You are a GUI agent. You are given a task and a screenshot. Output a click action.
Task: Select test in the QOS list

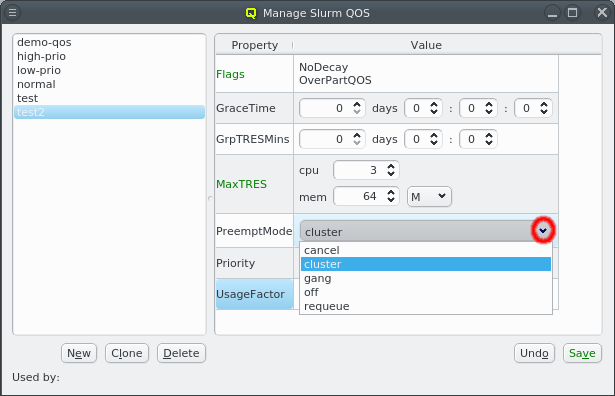(109, 98)
